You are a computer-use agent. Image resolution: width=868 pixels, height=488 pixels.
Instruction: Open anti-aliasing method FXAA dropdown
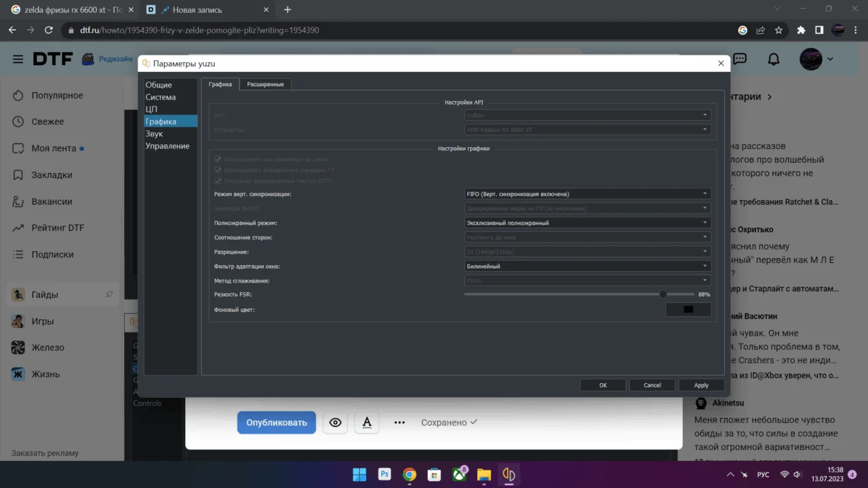pos(587,281)
